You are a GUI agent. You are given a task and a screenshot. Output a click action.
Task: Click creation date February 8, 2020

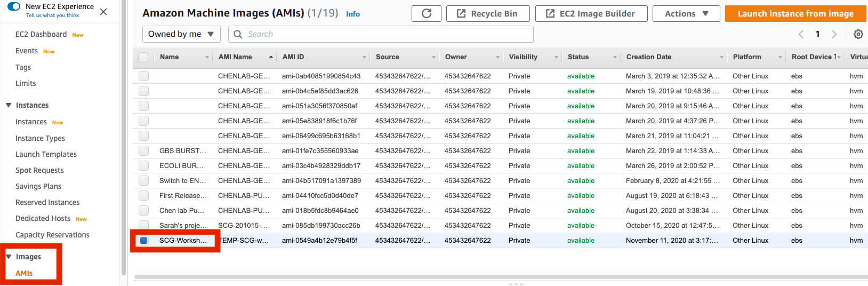pyautogui.click(x=672, y=181)
